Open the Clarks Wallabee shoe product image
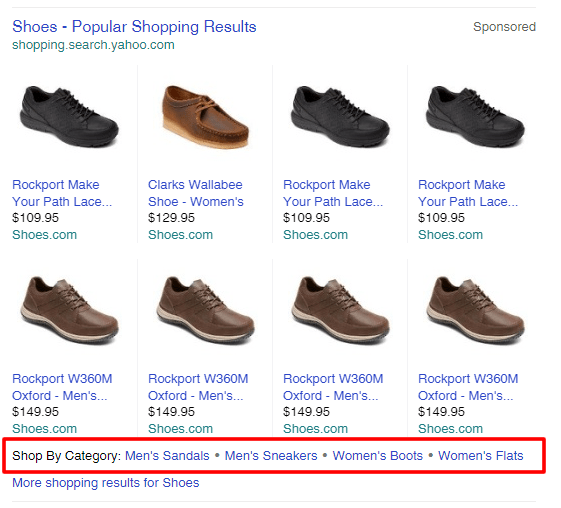This screenshot has height=508, width=561. click(205, 117)
